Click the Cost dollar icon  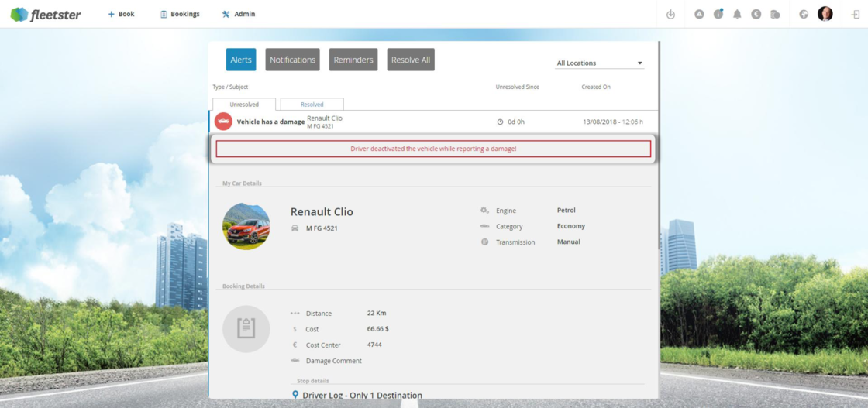(294, 329)
